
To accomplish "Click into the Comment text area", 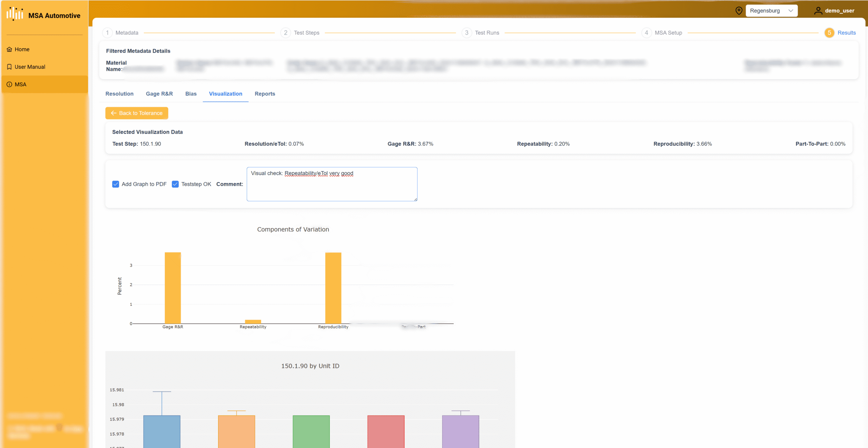I will [x=332, y=184].
